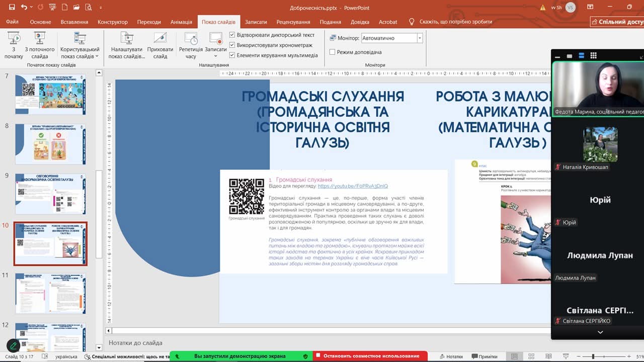644x362 pixels.
Task: Uncheck 'Використовувати хронометраж' checkbox
Action: click(x=232, y=45)
